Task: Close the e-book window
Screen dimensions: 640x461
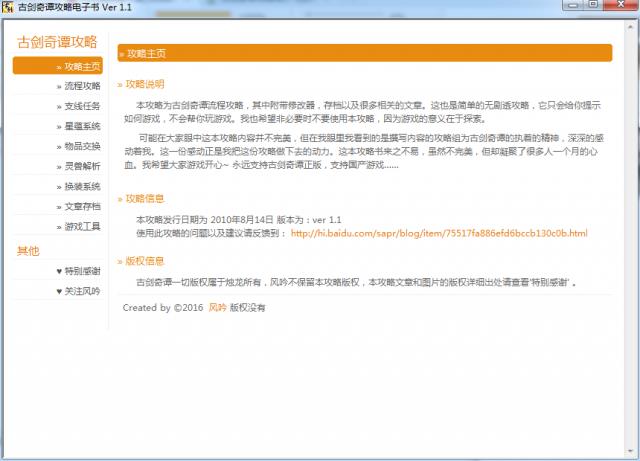Action: coord(621,5)
